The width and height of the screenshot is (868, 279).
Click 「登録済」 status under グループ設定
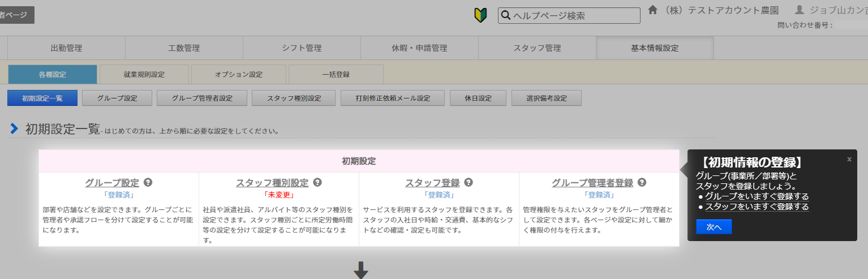click(x=119, y=195)
